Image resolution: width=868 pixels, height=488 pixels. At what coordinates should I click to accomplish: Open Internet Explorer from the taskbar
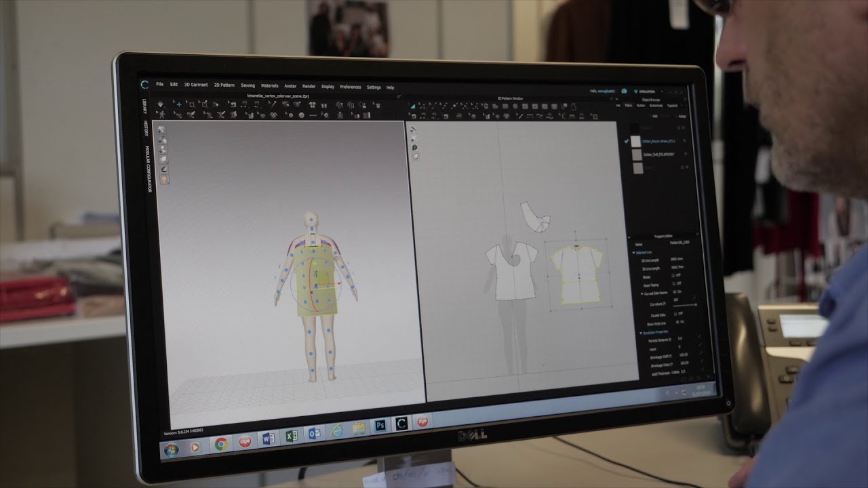337,431
